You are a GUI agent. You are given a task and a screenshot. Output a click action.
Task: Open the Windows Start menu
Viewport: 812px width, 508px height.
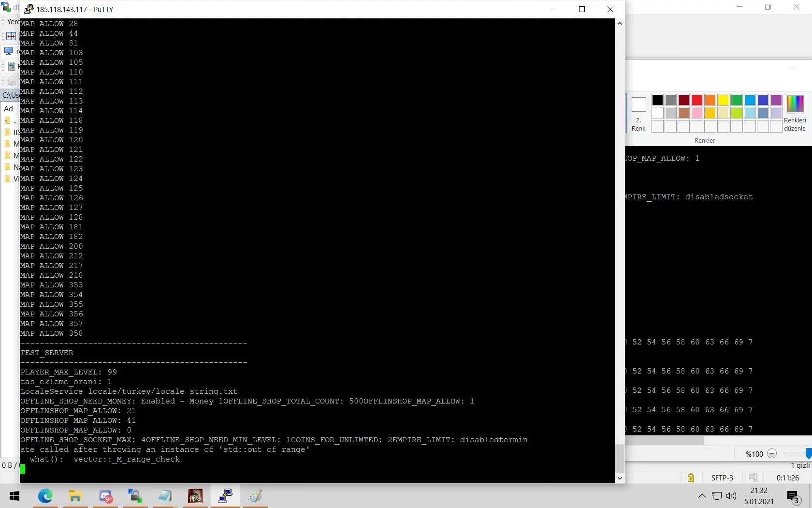coord(14,496)
